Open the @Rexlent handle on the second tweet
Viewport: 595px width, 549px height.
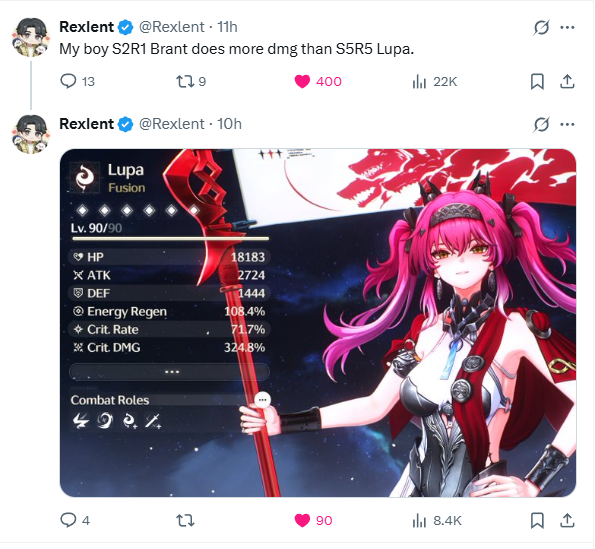(x=172, y=124)
